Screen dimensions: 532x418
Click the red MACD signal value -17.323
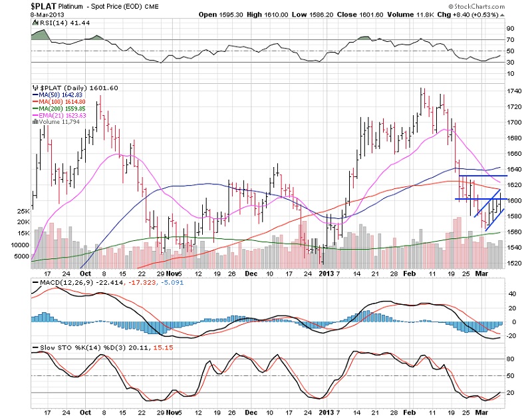tap(142, 282)
